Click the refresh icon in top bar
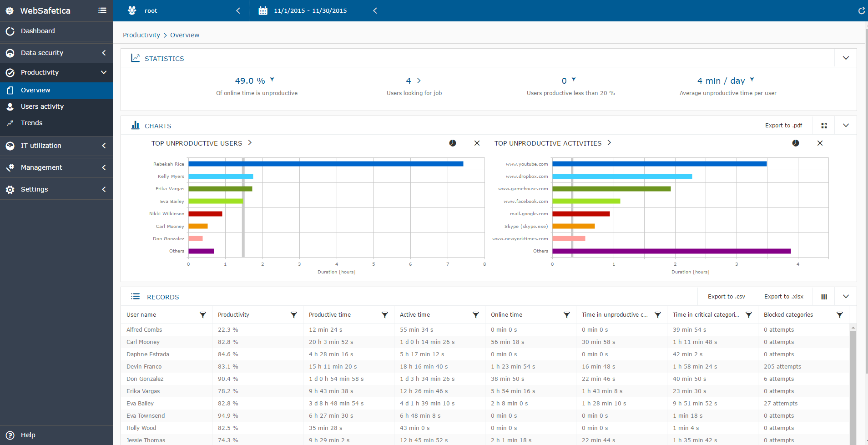This screenshot has width=868, height=445. [861, 10]
